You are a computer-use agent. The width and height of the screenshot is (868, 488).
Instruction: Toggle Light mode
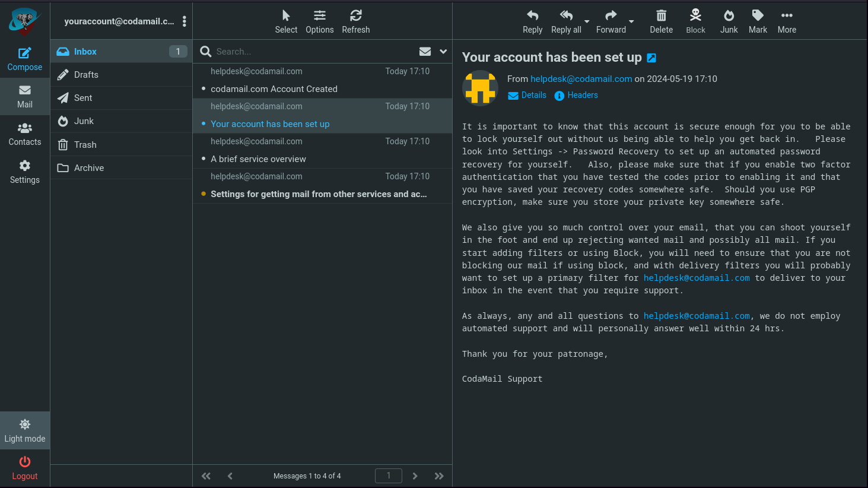(x=25, y=430)
